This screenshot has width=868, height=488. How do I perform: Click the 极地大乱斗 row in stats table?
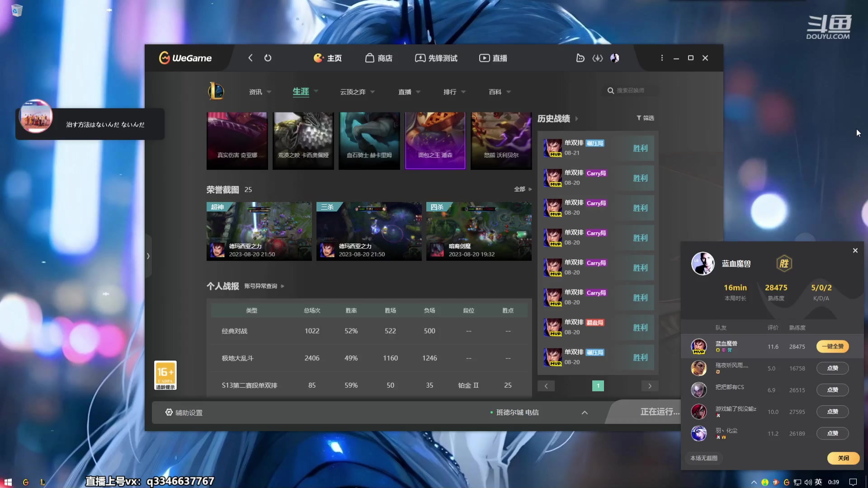click(368, 358)
